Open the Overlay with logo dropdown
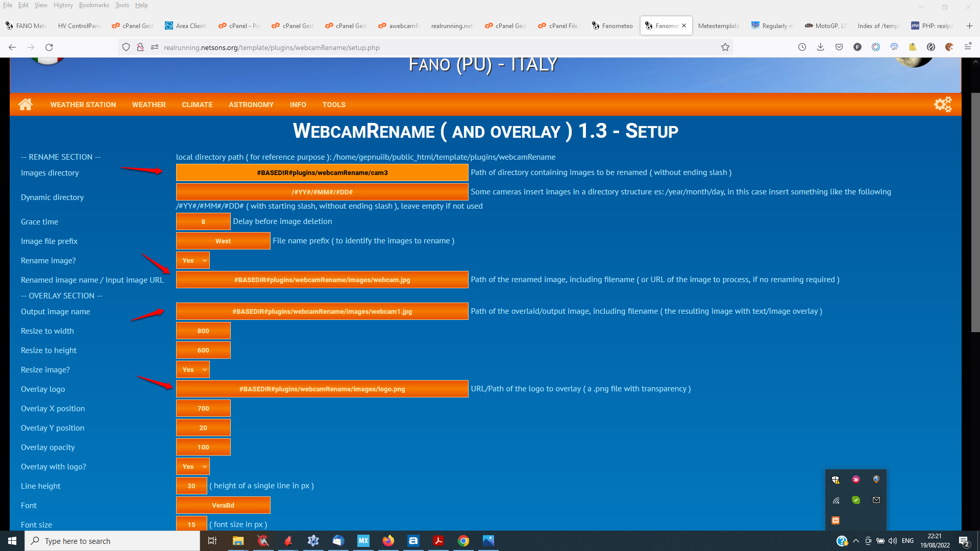 pos(192,466)
